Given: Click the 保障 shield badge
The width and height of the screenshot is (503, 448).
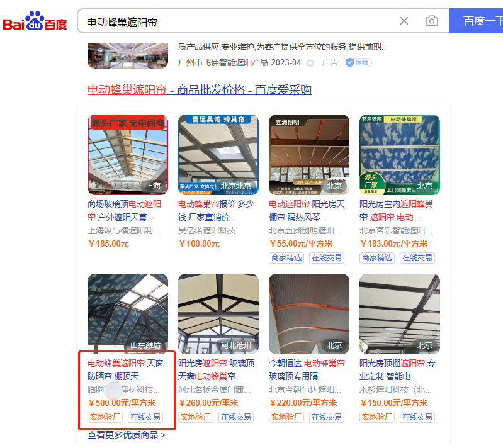Looking at the screenshot, I should [x=358, y=62].
